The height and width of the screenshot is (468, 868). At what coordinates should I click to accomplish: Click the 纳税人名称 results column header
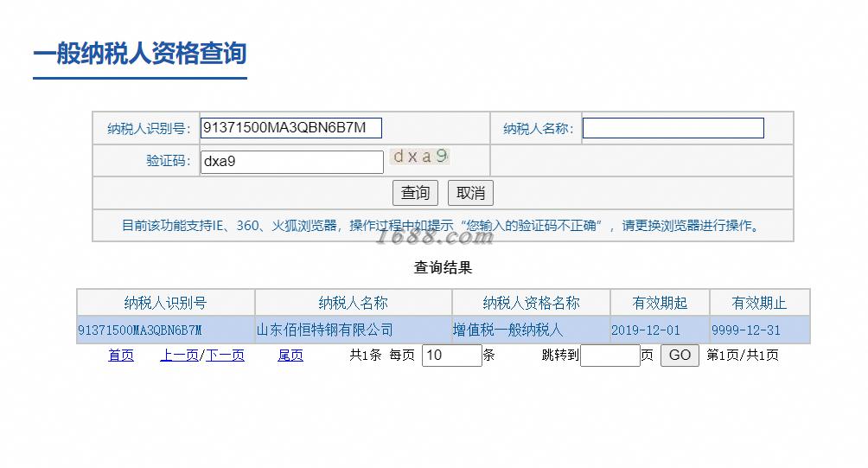[354, 303]
